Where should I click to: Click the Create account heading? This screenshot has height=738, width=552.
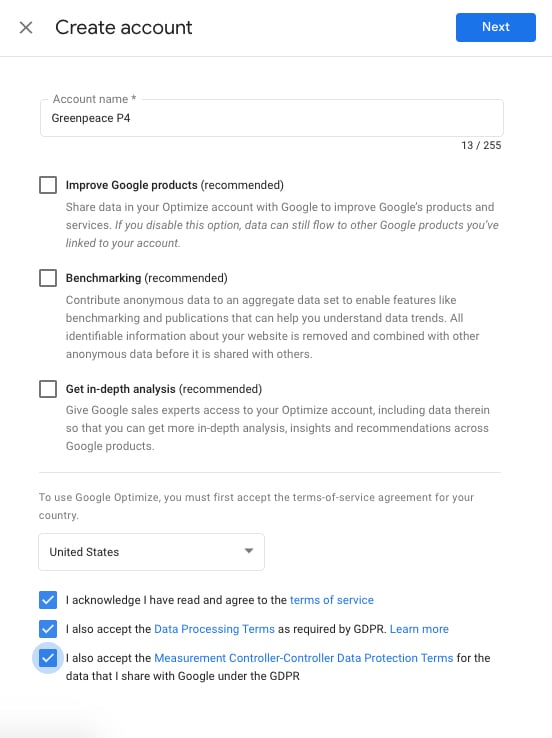(x=124, y=27)
